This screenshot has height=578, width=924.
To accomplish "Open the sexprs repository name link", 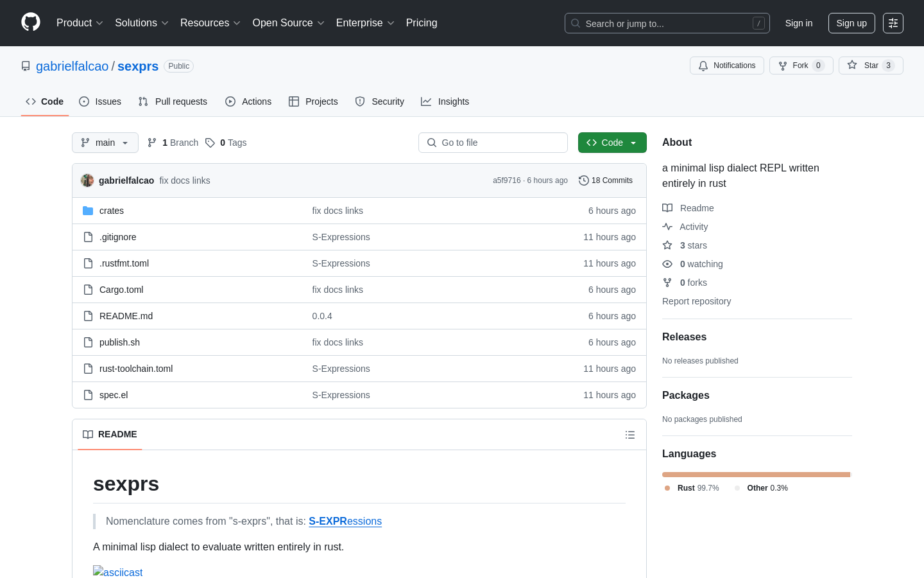I will [x=138, y=66].
